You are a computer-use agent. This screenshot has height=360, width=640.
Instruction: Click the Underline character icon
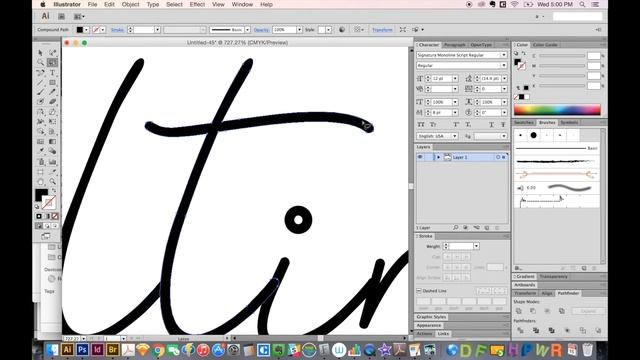point(491,124)
